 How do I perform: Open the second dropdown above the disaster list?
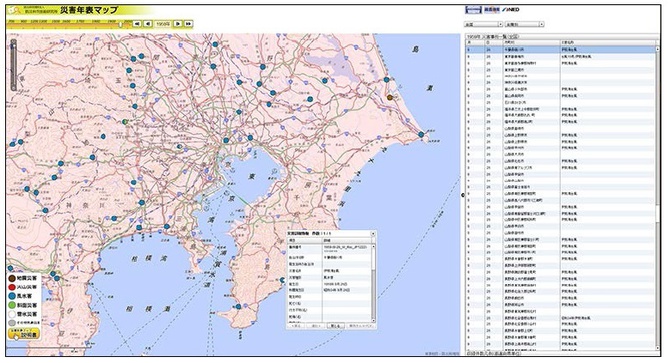(x=524, y=24)
